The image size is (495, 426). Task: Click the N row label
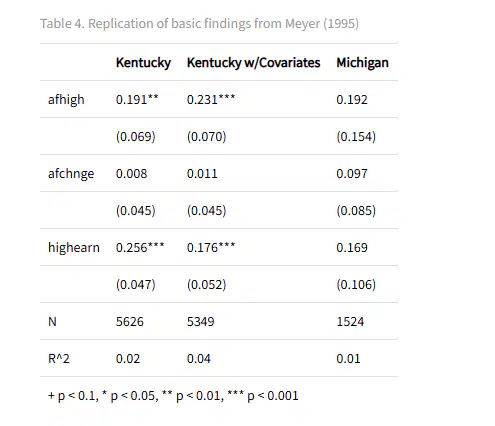(52, 322)
